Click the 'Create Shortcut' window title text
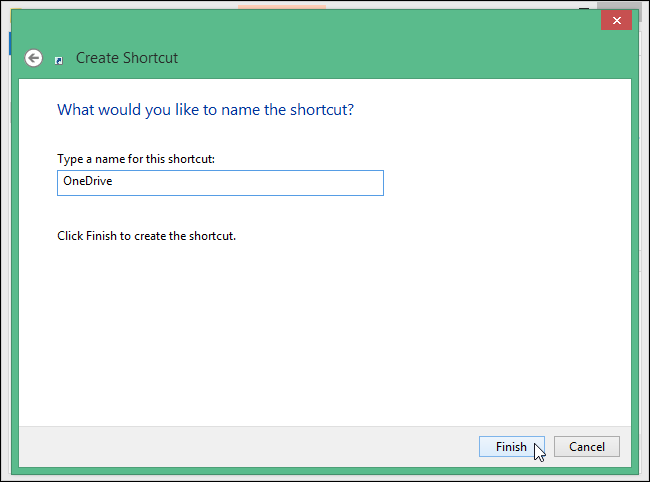The image size is (650, 482). tap(127, 58)
